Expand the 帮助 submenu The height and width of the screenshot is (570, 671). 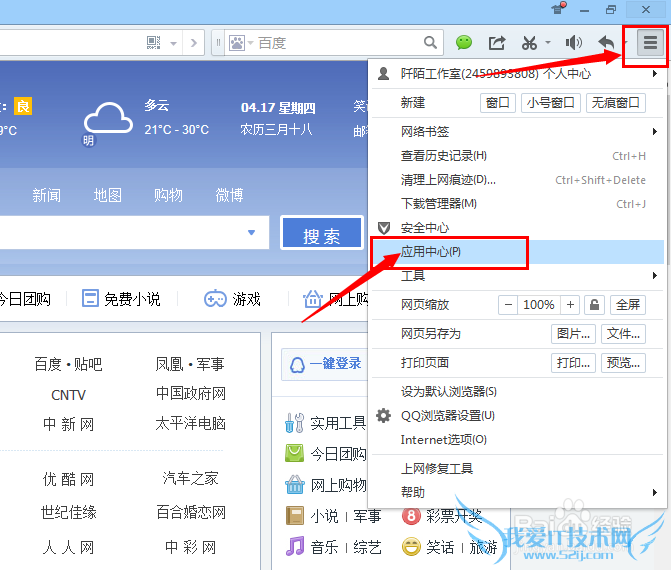655,492
